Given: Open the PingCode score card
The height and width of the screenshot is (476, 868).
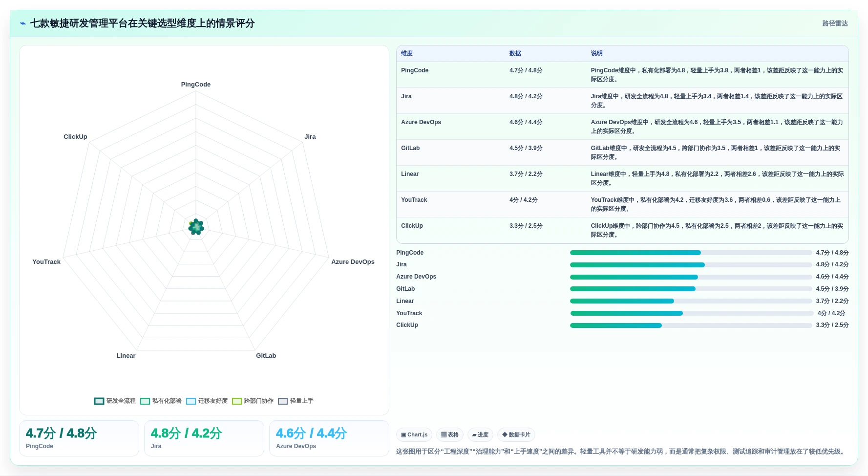Looking at the screenshot, I should [79, 438].
